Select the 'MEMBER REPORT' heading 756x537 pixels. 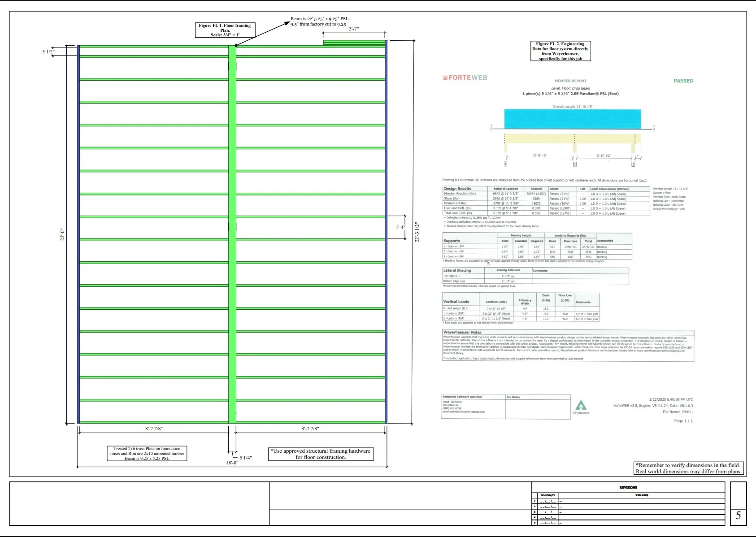(570, 81)
